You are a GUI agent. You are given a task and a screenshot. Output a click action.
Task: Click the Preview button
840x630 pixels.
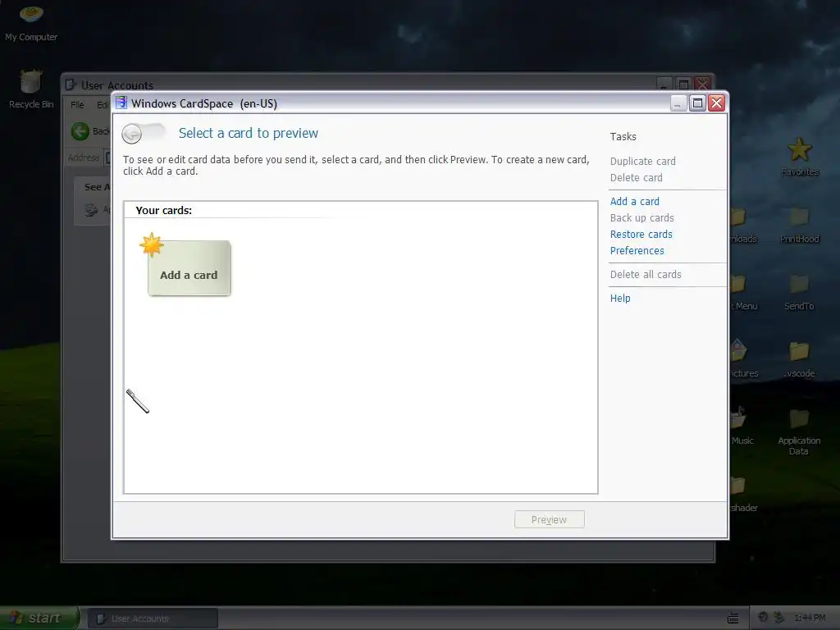point(549,519)
